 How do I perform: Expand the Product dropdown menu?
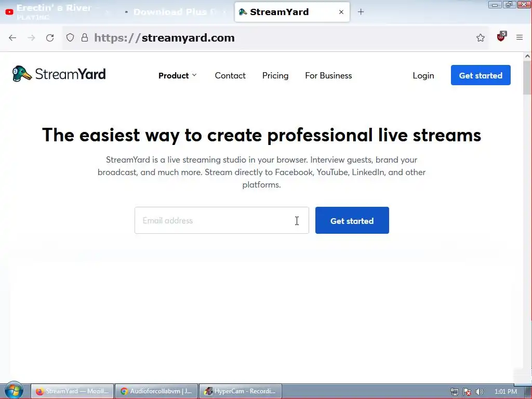pos(178,75)
